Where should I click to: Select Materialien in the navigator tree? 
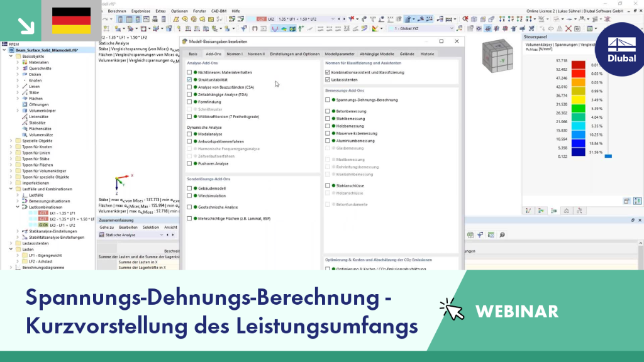38,62
